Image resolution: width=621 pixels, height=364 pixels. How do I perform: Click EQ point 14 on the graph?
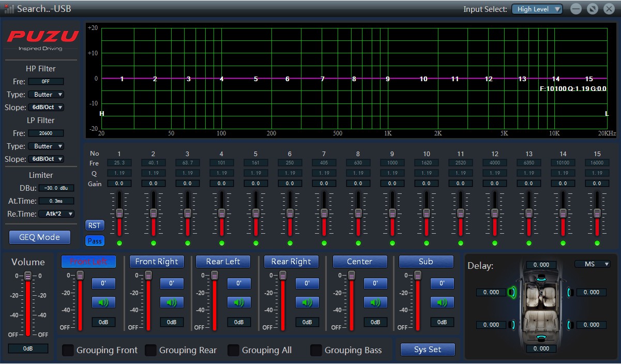(x=556, y=79)
